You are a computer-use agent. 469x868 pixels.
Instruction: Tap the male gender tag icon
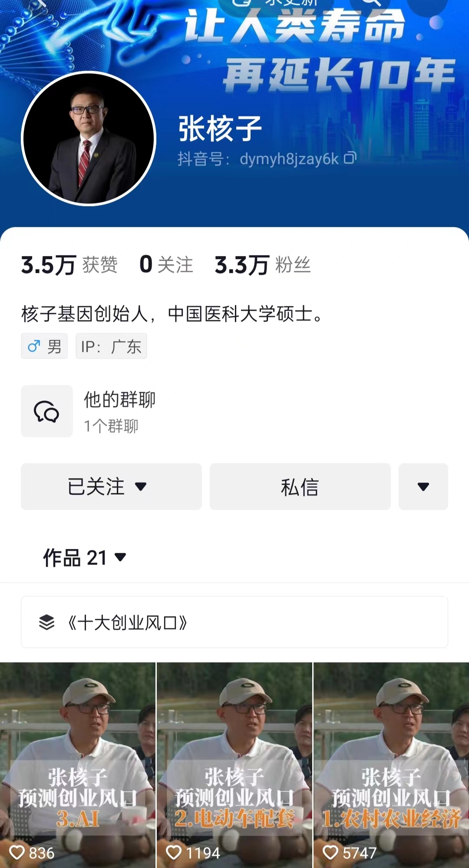33,346
